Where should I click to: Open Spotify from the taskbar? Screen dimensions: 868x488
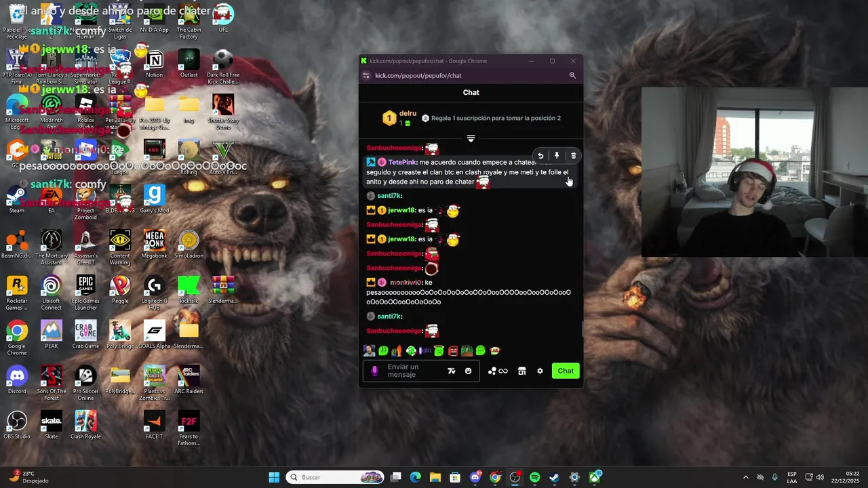534,477
